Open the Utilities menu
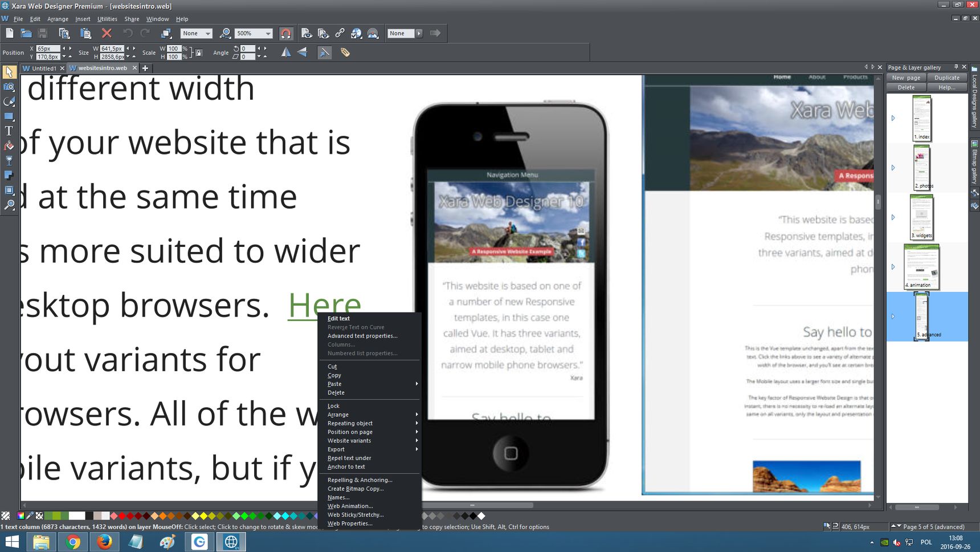Screen dimensions: 980x552 coord(107,19)
